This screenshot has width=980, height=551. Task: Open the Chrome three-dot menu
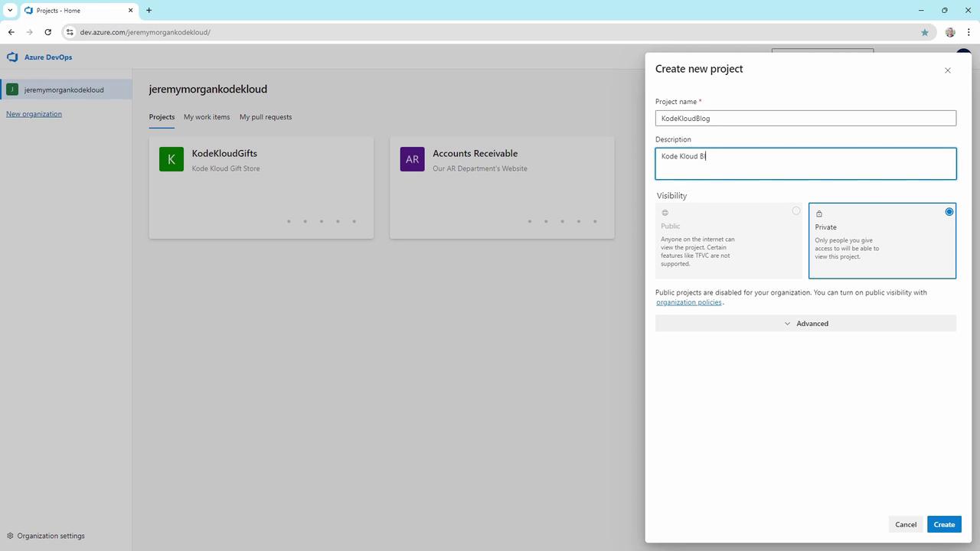coord(969,32)
